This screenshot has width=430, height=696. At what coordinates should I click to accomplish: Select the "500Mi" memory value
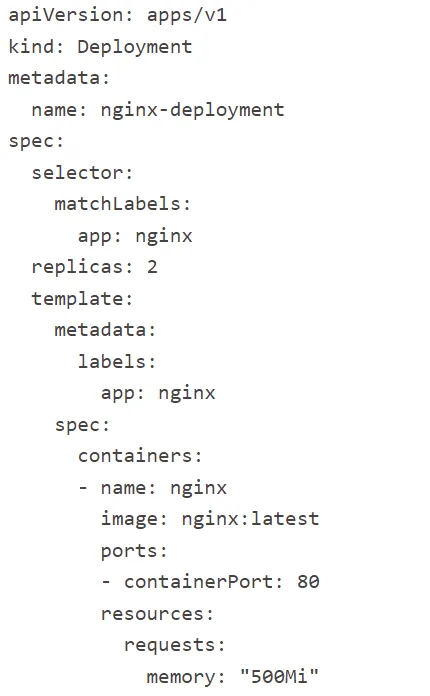click(279, 676)
